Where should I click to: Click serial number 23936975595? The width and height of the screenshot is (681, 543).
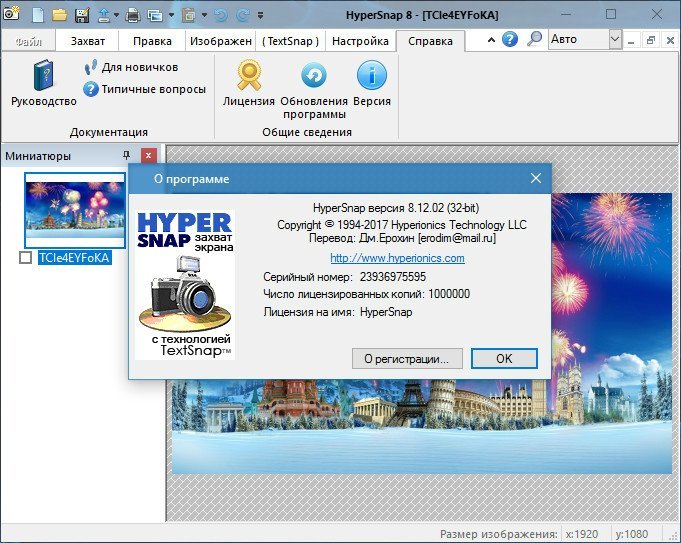[x=393, y=277]
